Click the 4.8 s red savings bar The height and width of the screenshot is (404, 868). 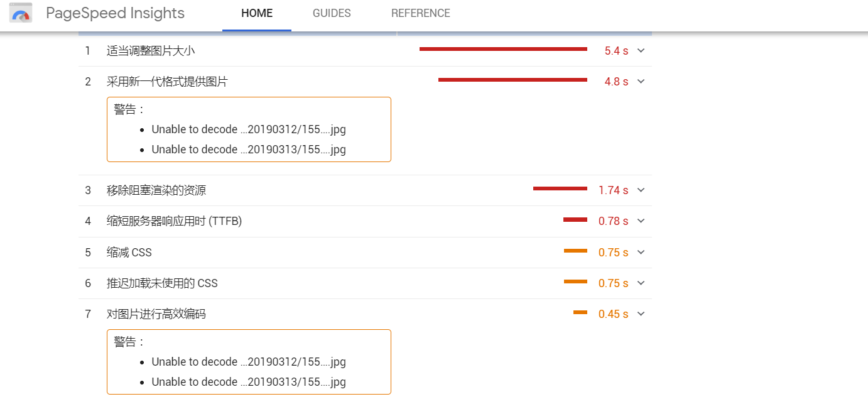pyautogui.click(x=513, y=80)
